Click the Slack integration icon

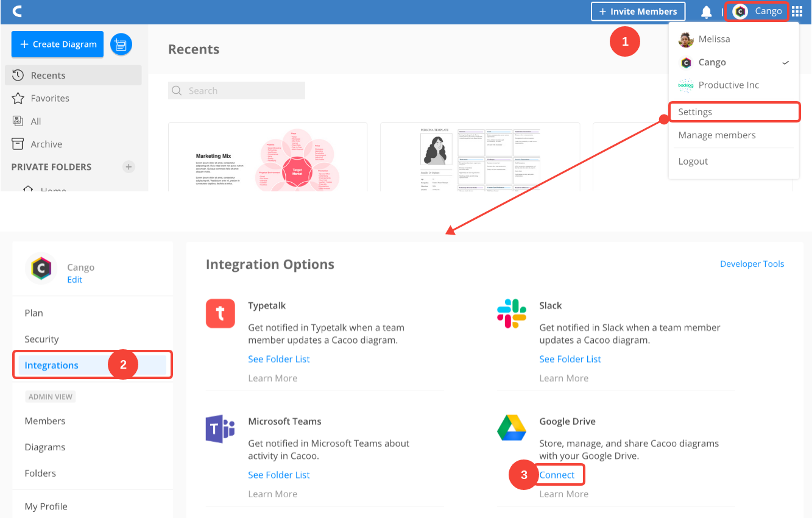tap(512, 314)
